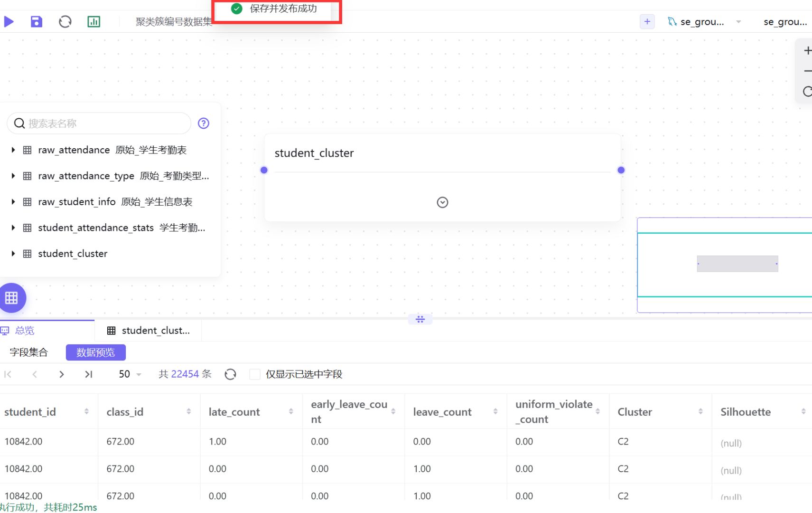Sort by early_leave_count column

(x=393, y=411)
